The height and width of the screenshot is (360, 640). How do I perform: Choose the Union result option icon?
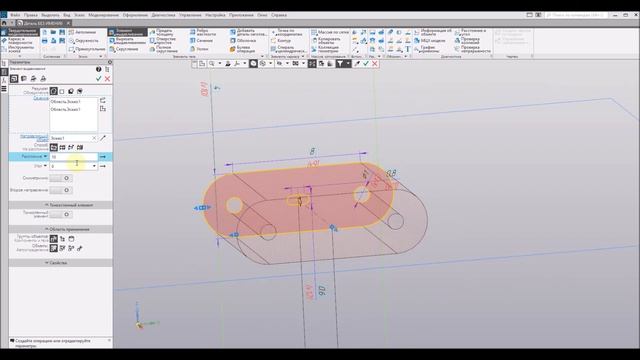(53, 91)
